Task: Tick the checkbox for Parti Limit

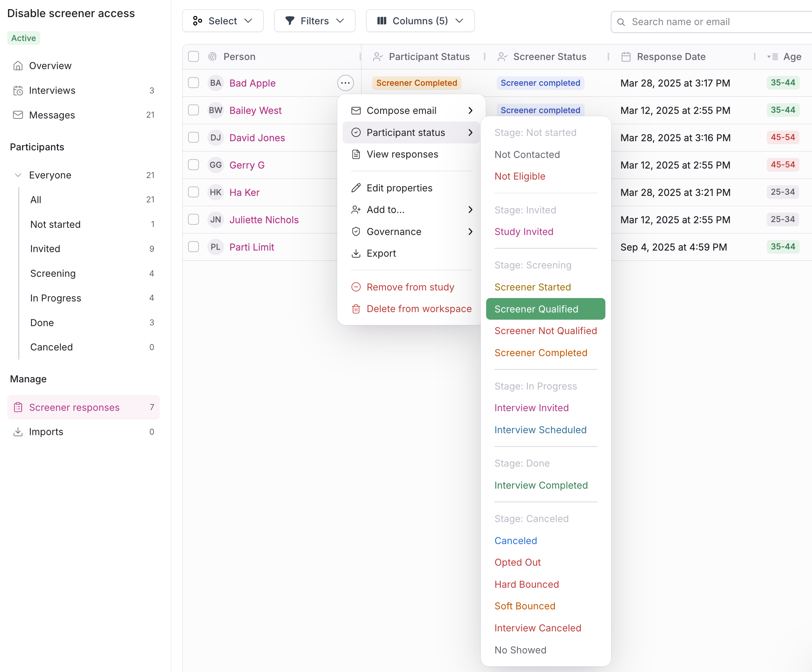Action: [193, 246]
